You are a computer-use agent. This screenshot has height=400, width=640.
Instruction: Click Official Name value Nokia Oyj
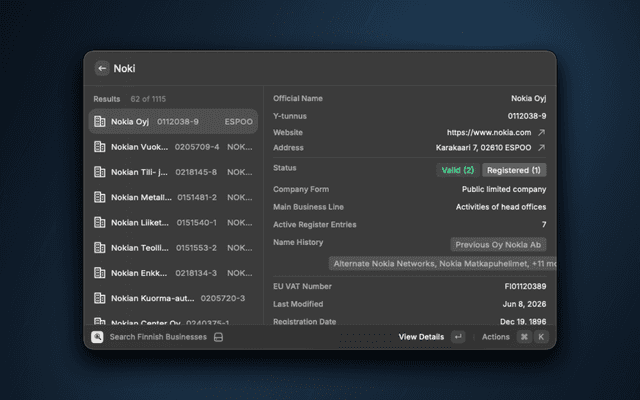pyautogui.click(x=529, y=98)
